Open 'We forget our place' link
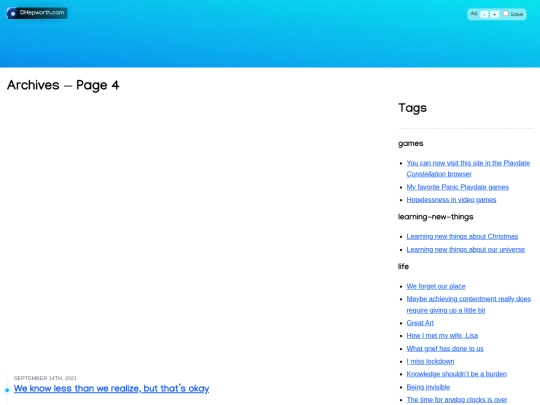Image resolution: width=540 pixels, height=405 pixels. tap(436, 286)
